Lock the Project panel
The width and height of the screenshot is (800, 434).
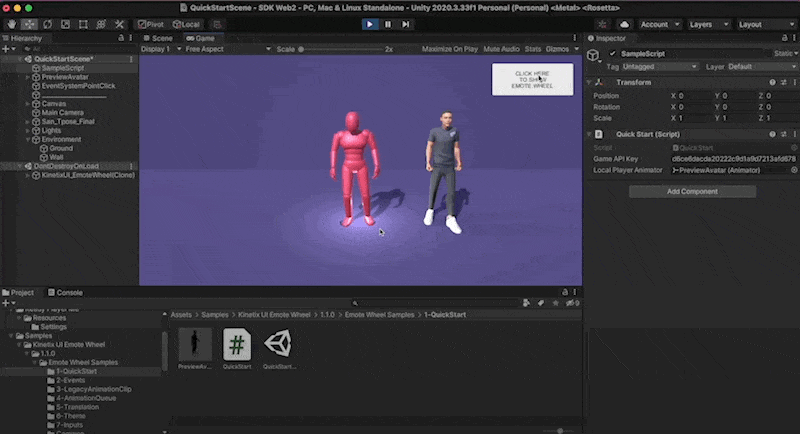coord(565,292)
